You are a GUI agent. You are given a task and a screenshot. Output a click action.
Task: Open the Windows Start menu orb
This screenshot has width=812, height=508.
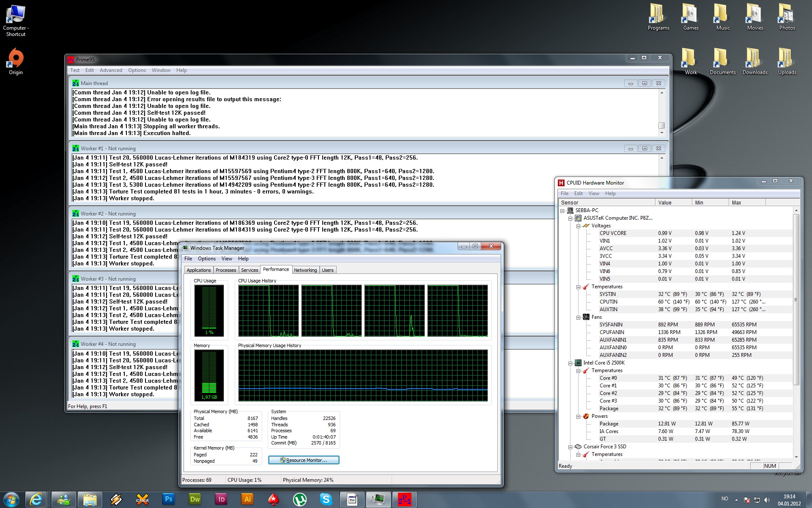11,499
